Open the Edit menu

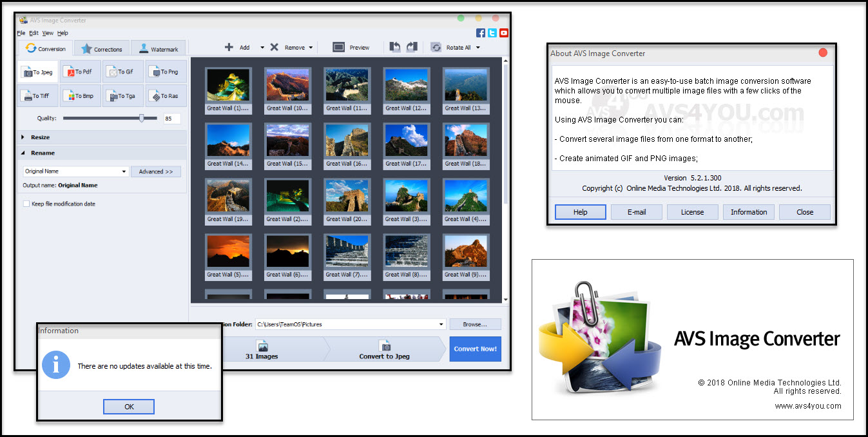(x=34, y=33)
